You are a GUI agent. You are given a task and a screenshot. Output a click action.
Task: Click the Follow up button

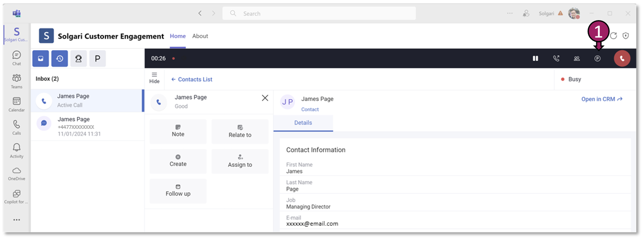(178, 191)
